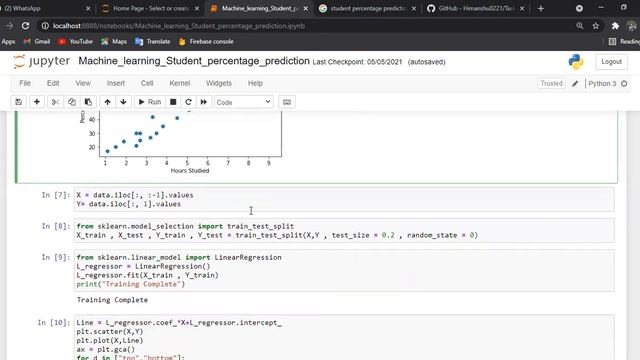Select code cell In [9] LinearRegression
The image size is (640, 360).
344,271
